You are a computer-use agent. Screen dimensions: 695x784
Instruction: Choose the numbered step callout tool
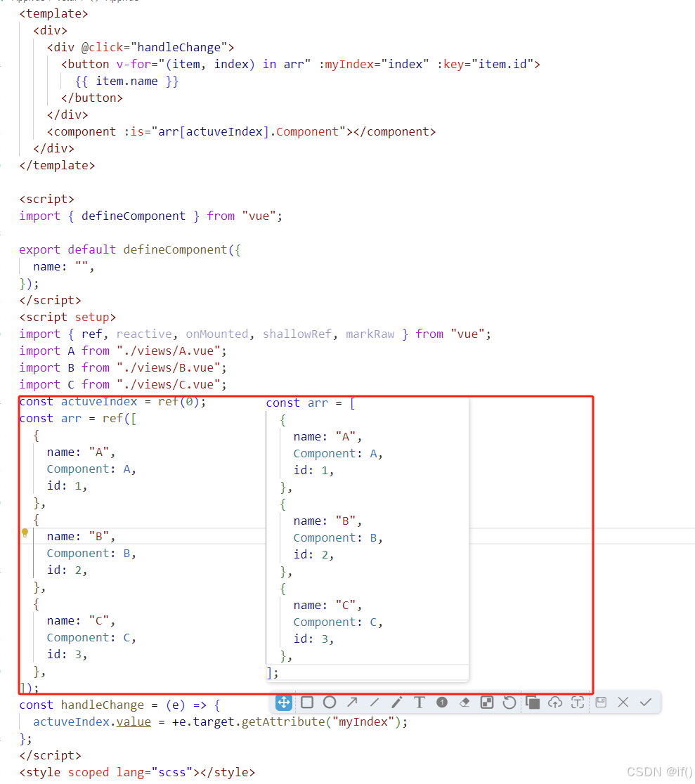point(442,702)
